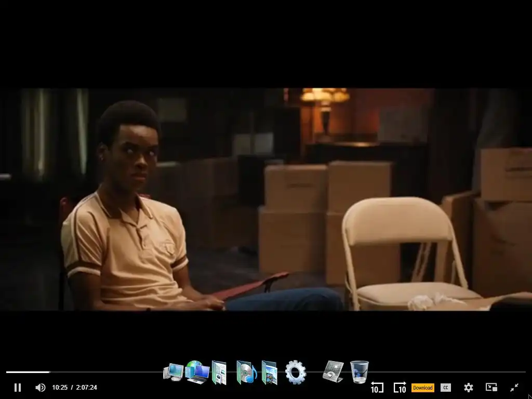Open the Documents folder dock icon
The height and width of the screenshot is (399, 532).
pos(219,373)
